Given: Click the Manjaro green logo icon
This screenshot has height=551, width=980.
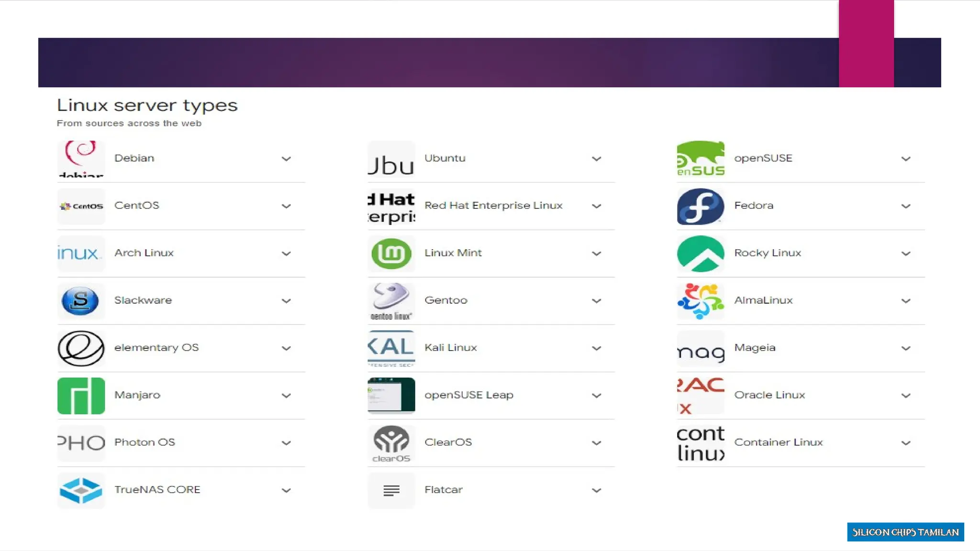Looking at the screenshot, I should click(x=81, y=396).
